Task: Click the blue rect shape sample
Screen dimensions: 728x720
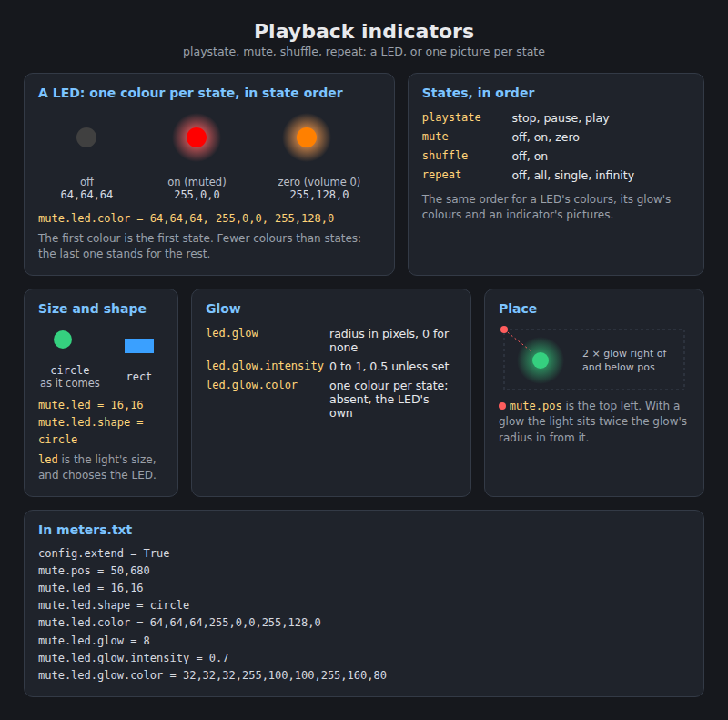Action: click(x=139, y=346)
